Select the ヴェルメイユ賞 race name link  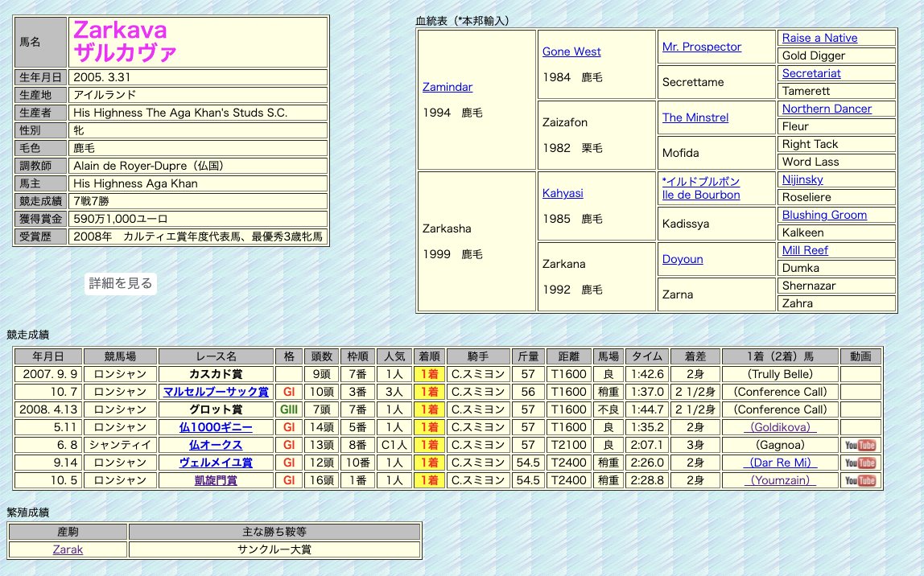click(x=216, y=463)
